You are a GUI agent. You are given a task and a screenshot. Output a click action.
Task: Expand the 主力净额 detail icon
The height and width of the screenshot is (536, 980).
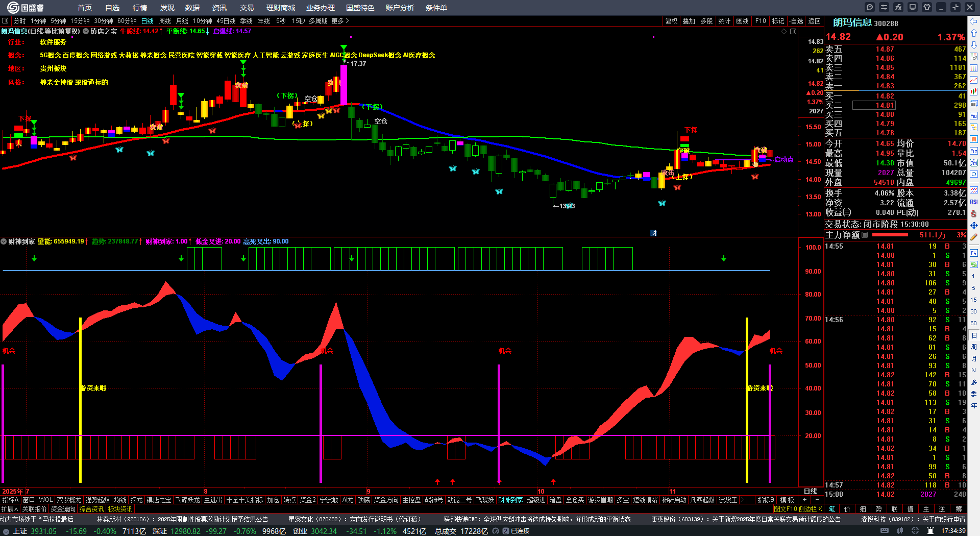point(865,235)
